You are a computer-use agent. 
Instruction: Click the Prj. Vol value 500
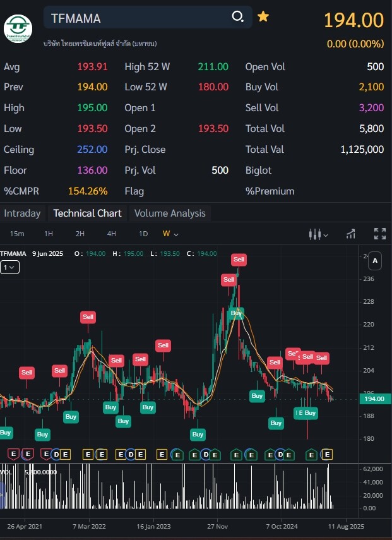tap(220, 170)
